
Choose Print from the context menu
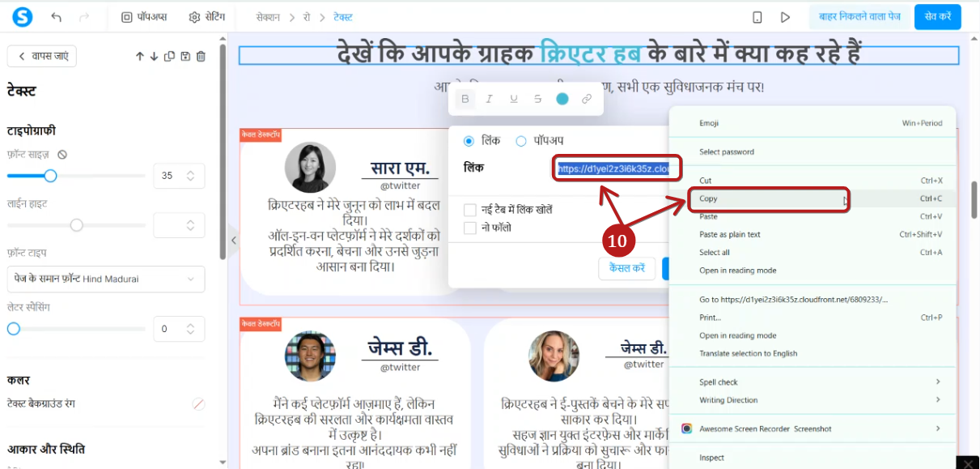[x=812, y=318]
